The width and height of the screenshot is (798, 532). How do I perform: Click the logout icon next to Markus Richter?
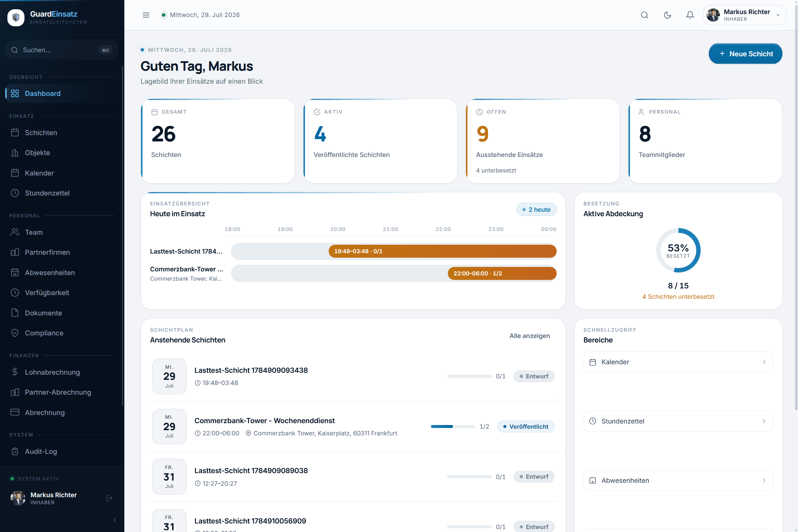(x=109, y=498)
